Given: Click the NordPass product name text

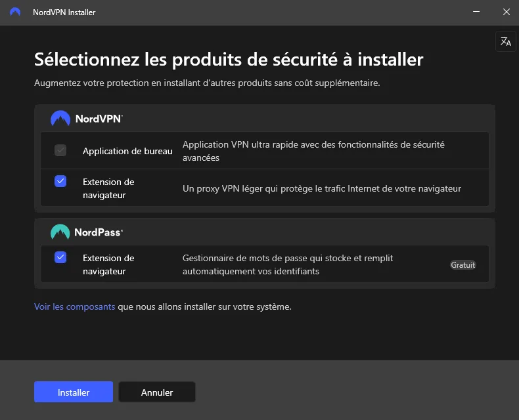Looking at the screenshot, I should 99,232.
